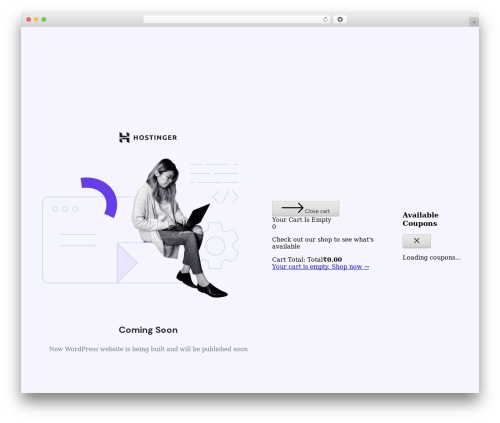500x423 pixels.
Task: Click the red close window button
Action: tap(29, 19)
